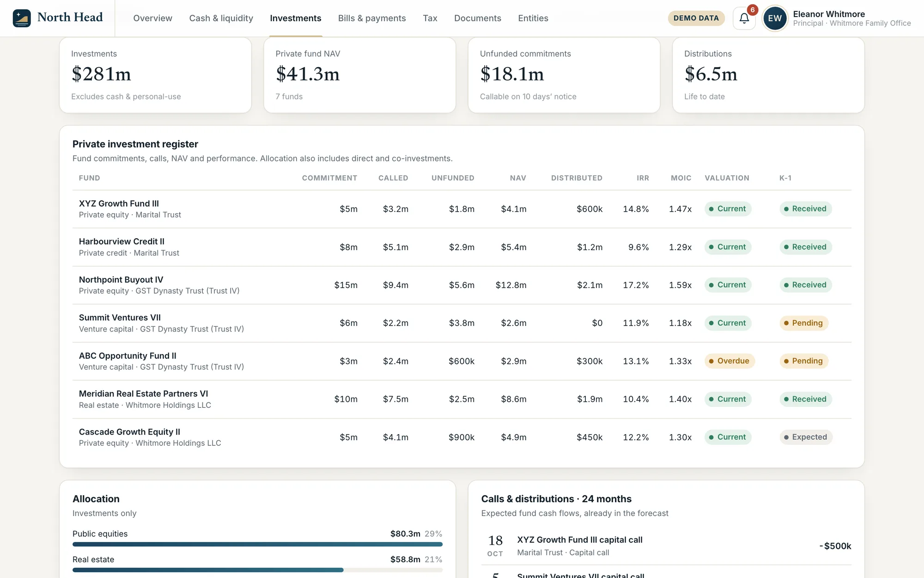The height and width of the screenshot is (578, 924).
Task: Open Harbourview Credit II fund
Action: pos(122,241)
